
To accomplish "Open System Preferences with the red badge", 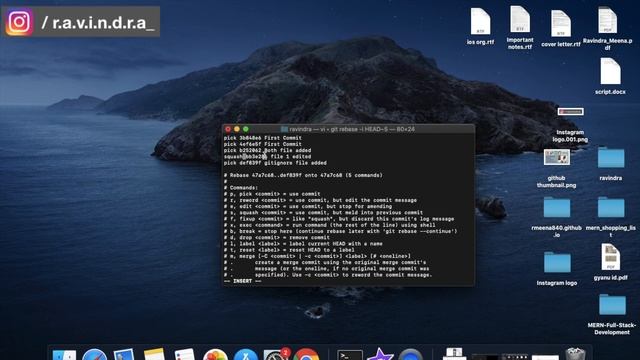I will click(x=276, y=355).
